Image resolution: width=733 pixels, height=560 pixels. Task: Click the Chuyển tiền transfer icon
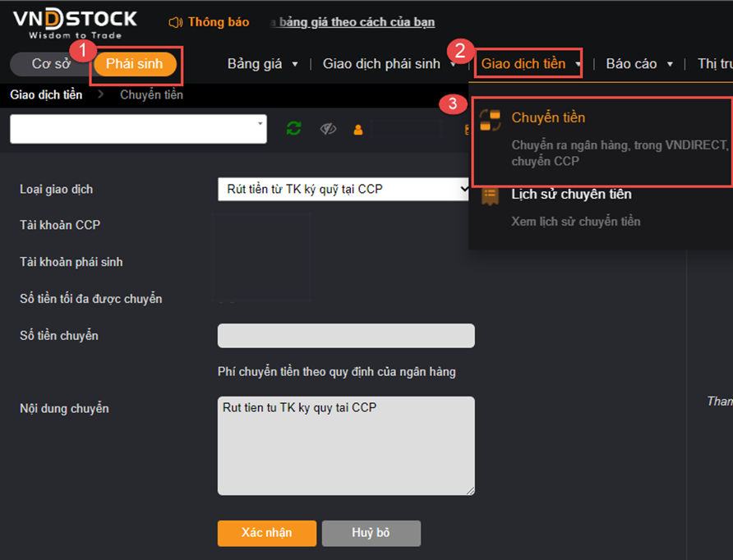coord(490,120)
